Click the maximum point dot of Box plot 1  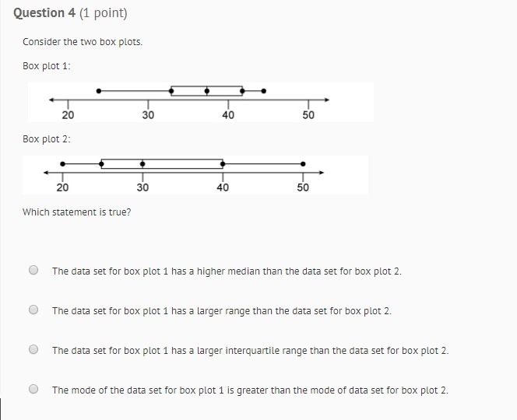(x=263, y=91)
